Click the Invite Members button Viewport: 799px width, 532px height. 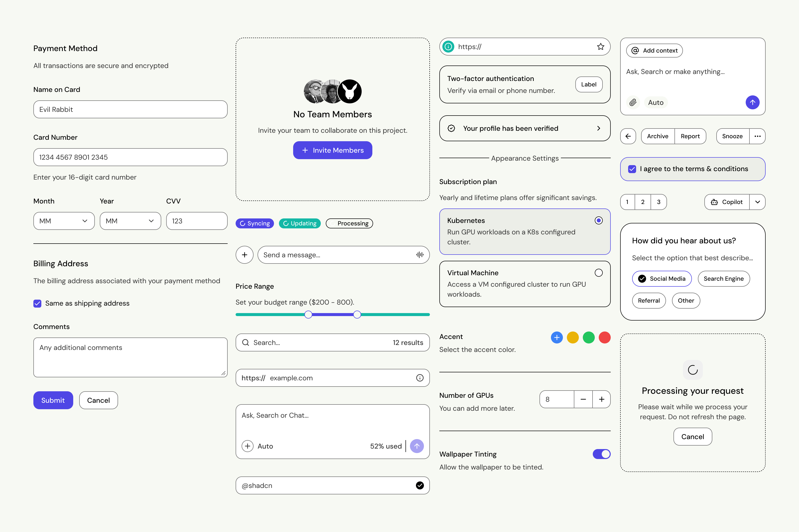coord(333,150)
